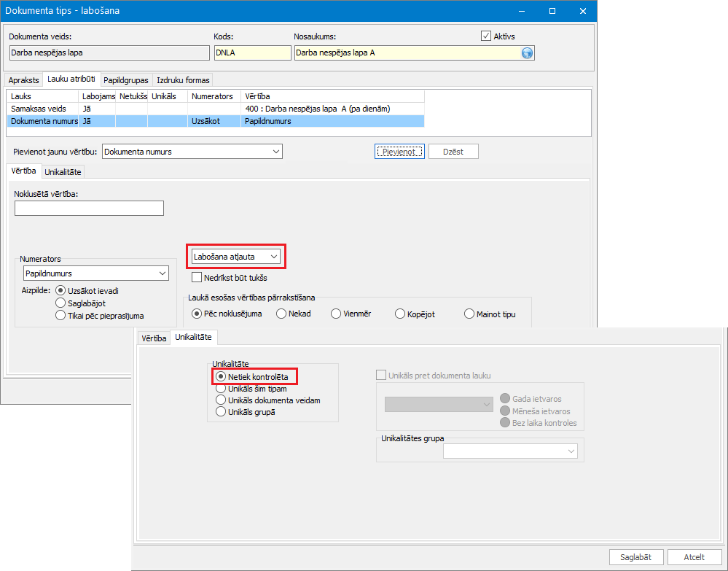Click the Saglabāt button
This screenshot has width=728, height=571.
[635, 557]
